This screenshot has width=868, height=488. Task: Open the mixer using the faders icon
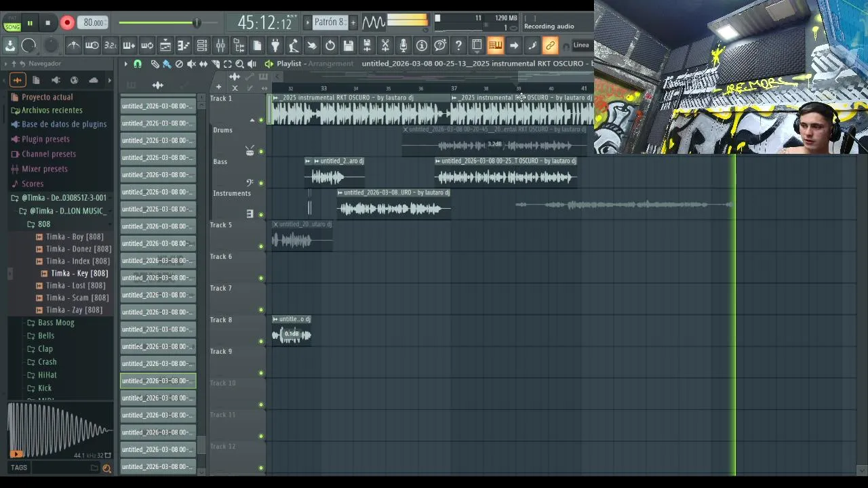pyautogui.click(x=220, y=45)
